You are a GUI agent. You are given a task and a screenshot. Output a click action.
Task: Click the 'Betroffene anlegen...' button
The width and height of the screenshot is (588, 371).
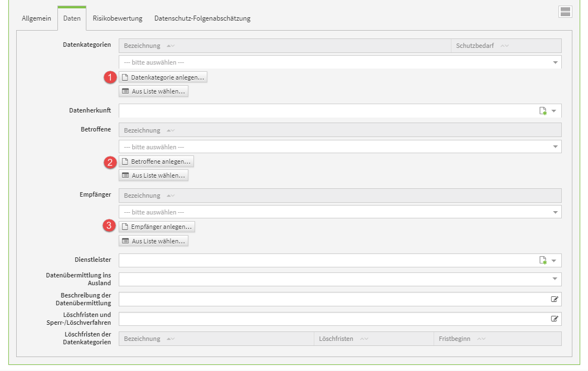pyautogui.click(x=156, y=162)
